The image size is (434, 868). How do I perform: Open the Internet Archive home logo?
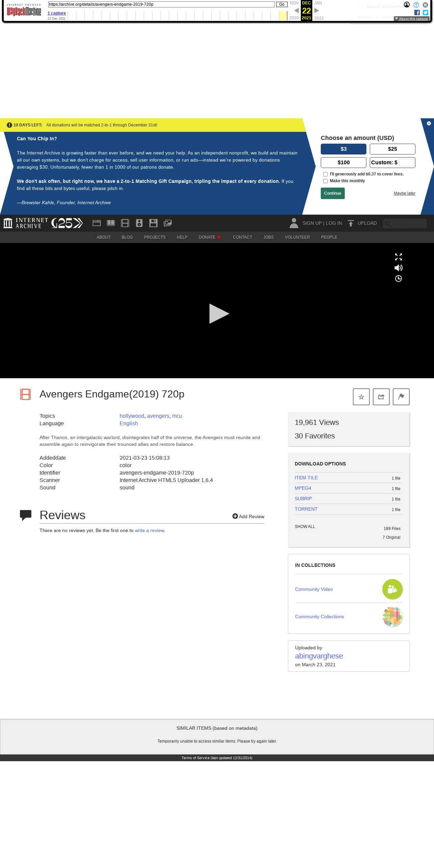(x=26, y=223)
